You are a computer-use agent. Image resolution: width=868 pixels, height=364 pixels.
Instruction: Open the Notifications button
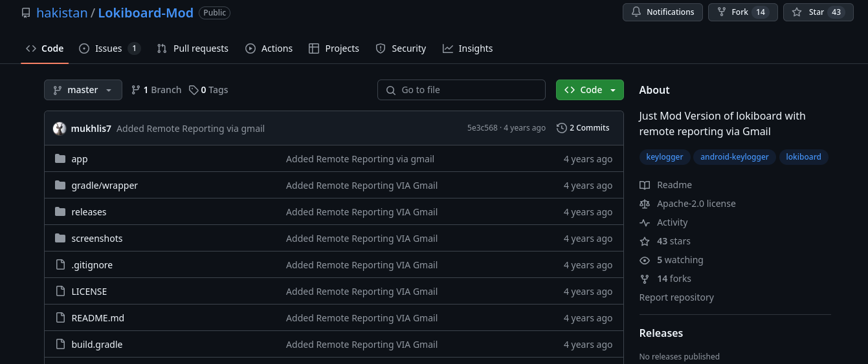click(662, 12)
